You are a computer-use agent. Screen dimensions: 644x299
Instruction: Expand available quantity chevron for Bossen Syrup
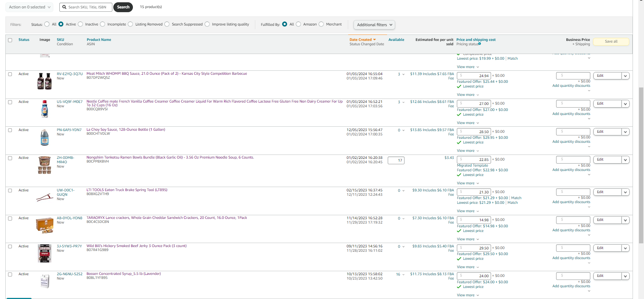tap(404, 275)
